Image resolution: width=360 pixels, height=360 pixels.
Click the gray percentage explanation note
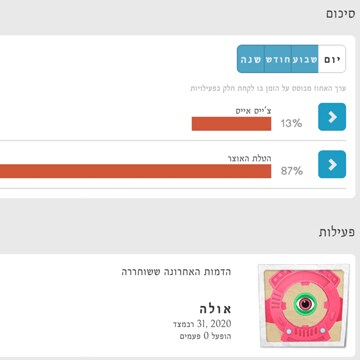268,88
